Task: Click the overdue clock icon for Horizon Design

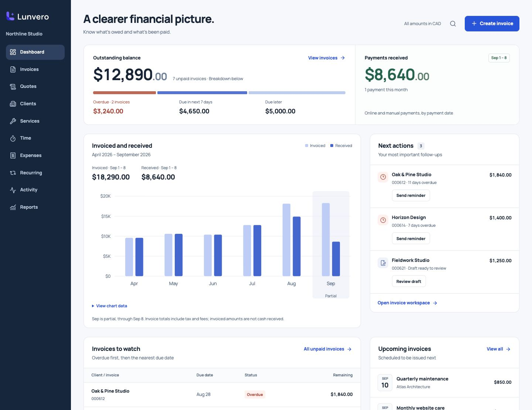Action: tap(383, 220)
